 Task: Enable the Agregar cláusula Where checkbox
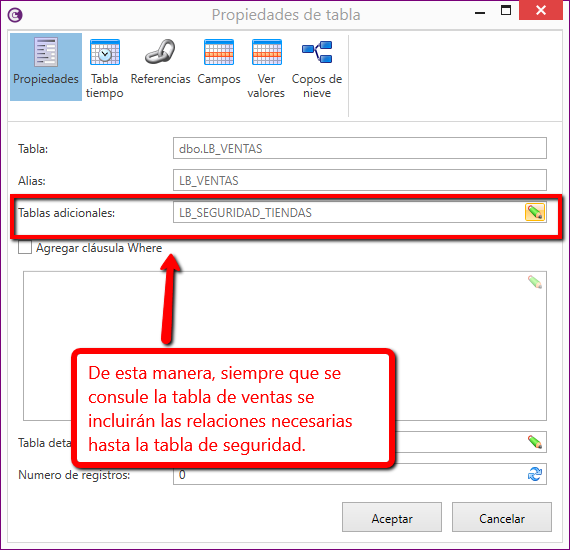point(25,248)
